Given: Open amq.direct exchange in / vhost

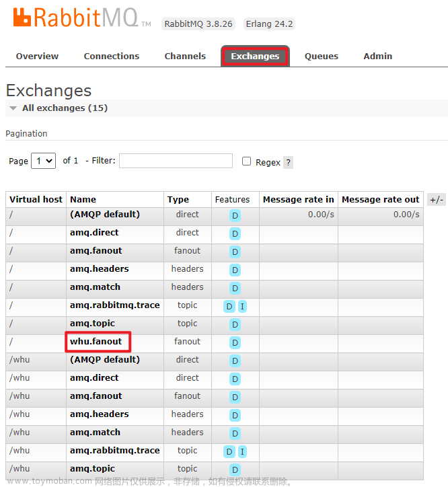Looking at the screenshot, I should click(94, 232).
